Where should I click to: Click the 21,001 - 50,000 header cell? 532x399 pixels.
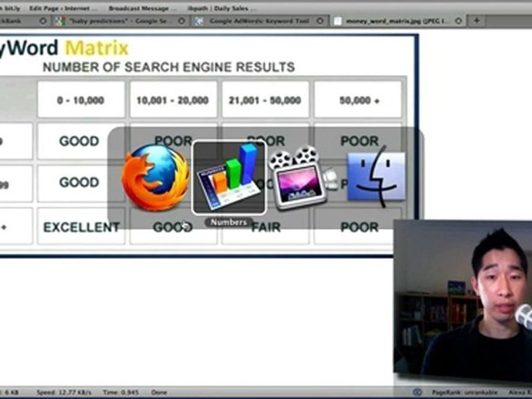pyautogui.click(x=265, y=100)
